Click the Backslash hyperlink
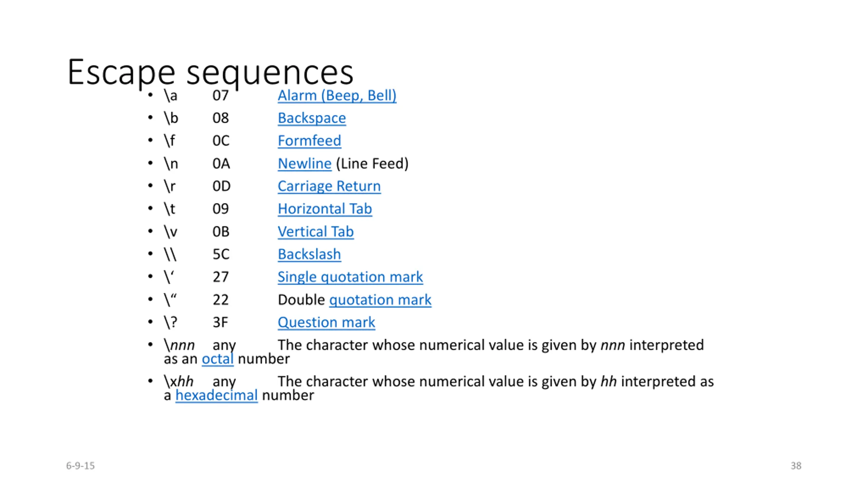This screenshot has height=488, width=868. pyautogui.click(x=309, y=254)
